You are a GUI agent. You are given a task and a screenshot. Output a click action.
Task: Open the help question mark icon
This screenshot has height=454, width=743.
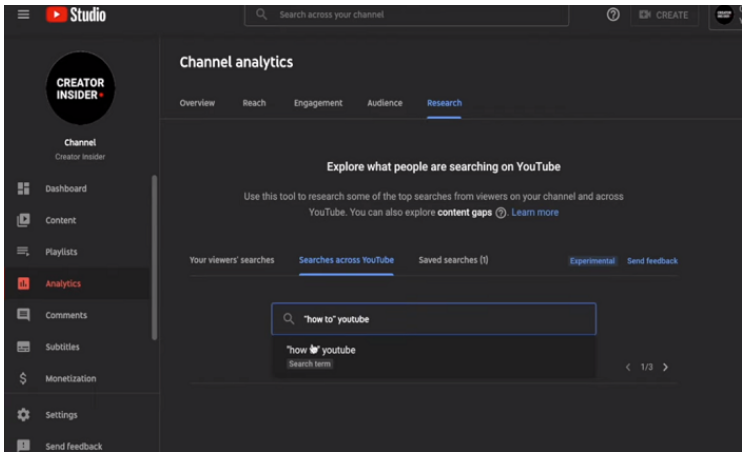click(613, 15)
